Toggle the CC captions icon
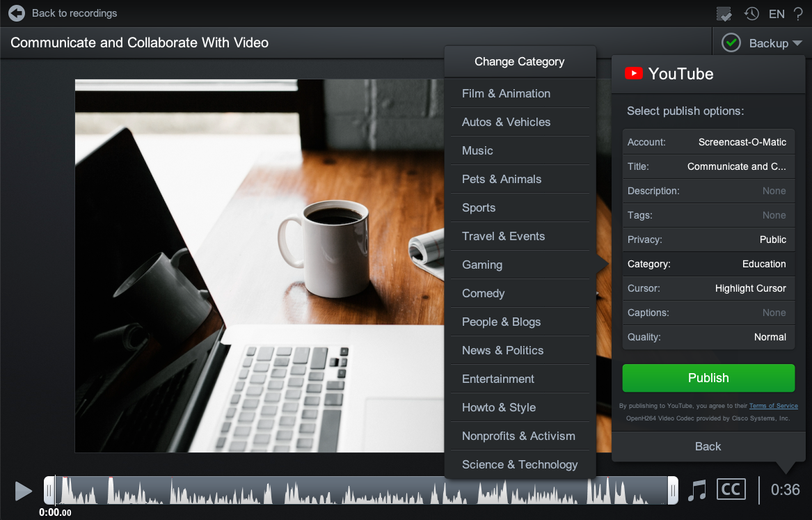 point(731,489)
